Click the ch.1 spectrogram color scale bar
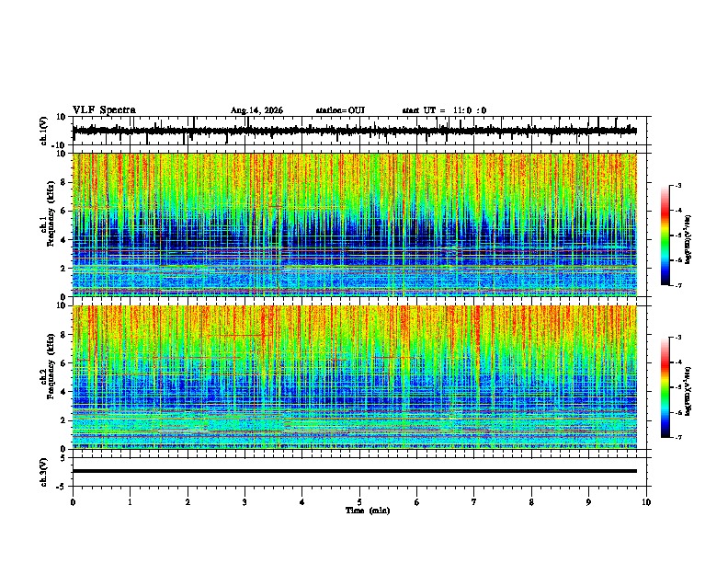 [x=665, y=236]
